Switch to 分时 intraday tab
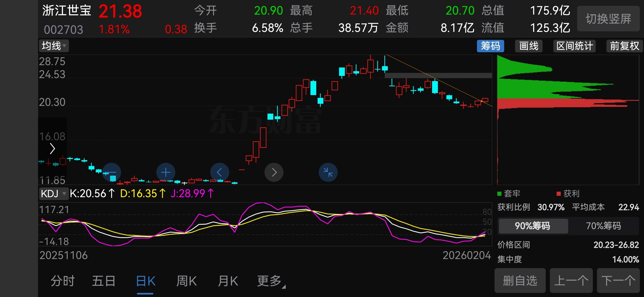This screenshot has width=644, height=297. click(x=63, y=281)
